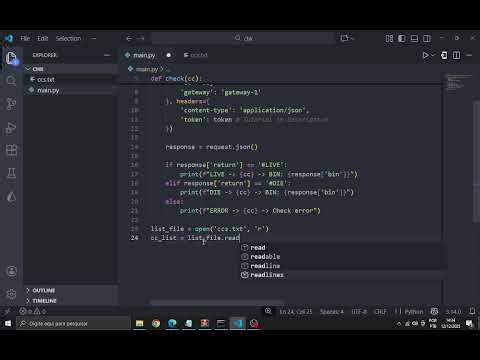Viewport: 480px width, 360px height.
Task: Go forward with the right arrow
Action: point(141,38)
